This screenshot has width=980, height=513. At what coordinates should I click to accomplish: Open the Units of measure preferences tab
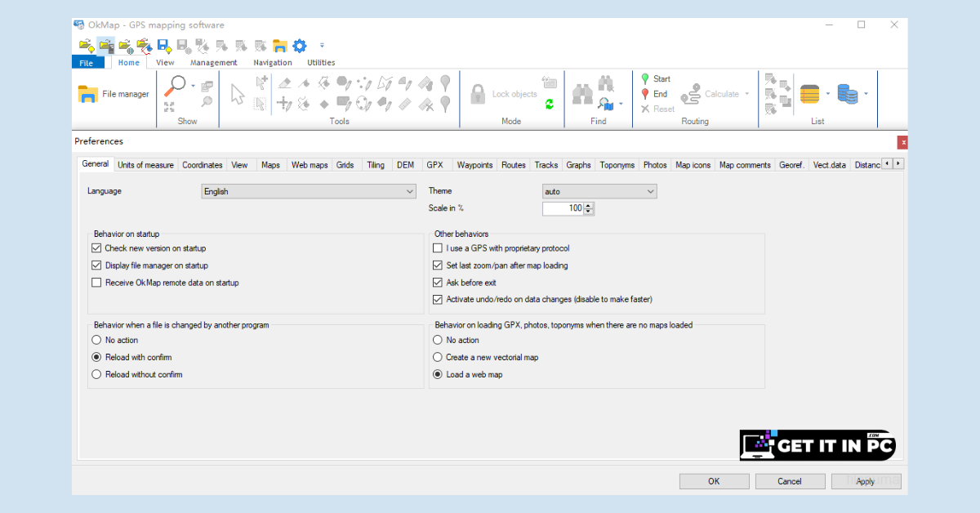145,165
